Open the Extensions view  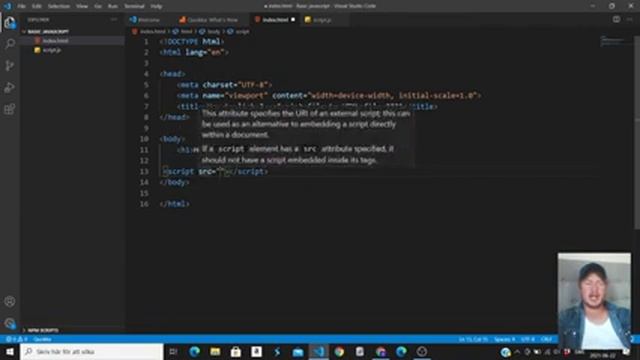pyautogui.click(x=10, y=109)
